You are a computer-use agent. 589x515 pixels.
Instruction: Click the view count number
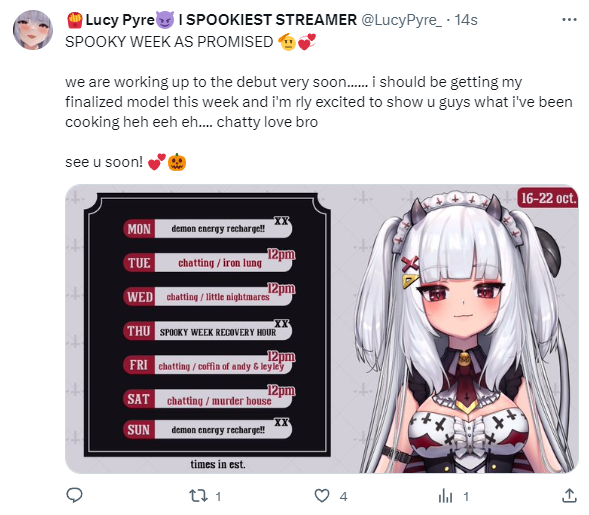click(x=466, y=497)
